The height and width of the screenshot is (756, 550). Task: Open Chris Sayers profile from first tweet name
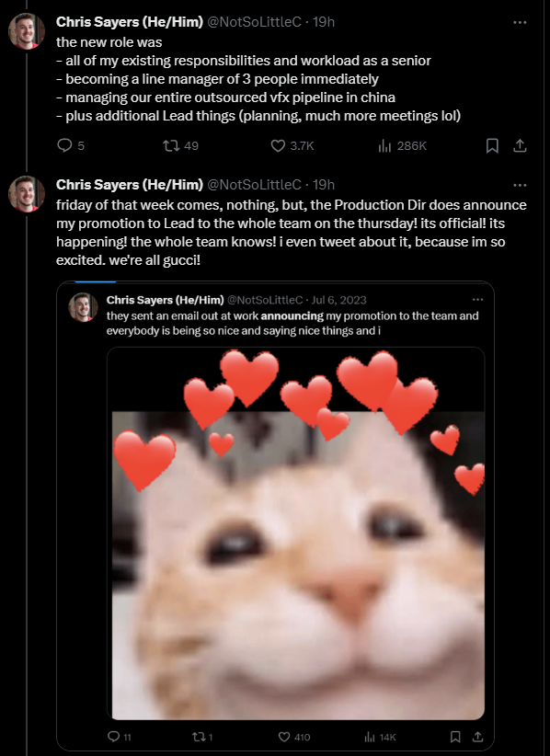[x=129, y=22]
